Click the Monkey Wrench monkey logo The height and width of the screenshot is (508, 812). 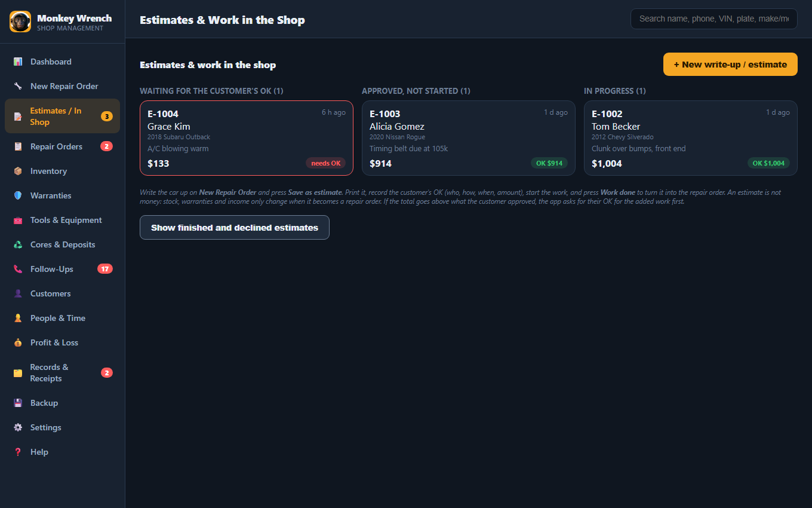[x=20, y=22]
